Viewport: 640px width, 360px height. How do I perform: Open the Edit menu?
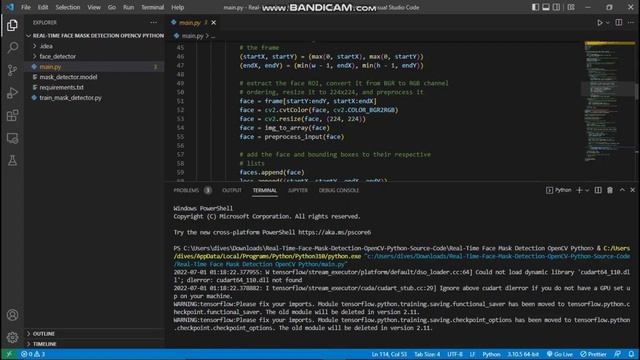(x=43, y=7)
